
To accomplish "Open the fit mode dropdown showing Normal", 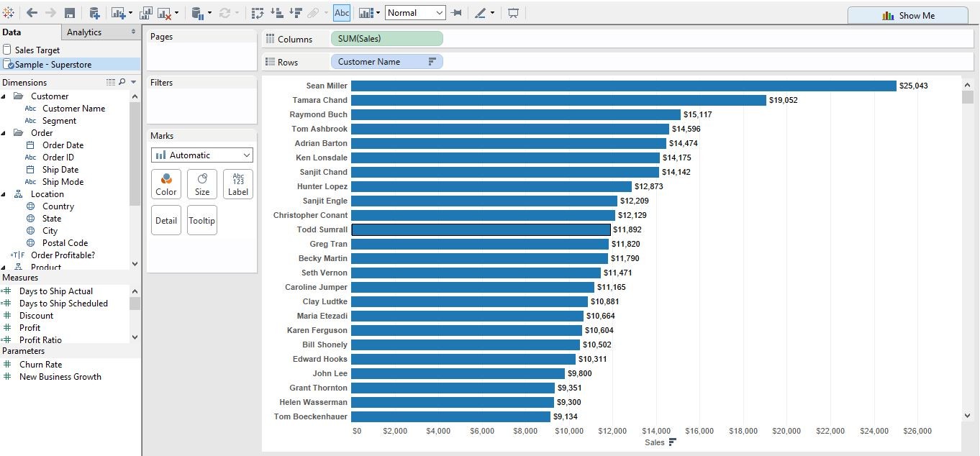I will point(415,12).
